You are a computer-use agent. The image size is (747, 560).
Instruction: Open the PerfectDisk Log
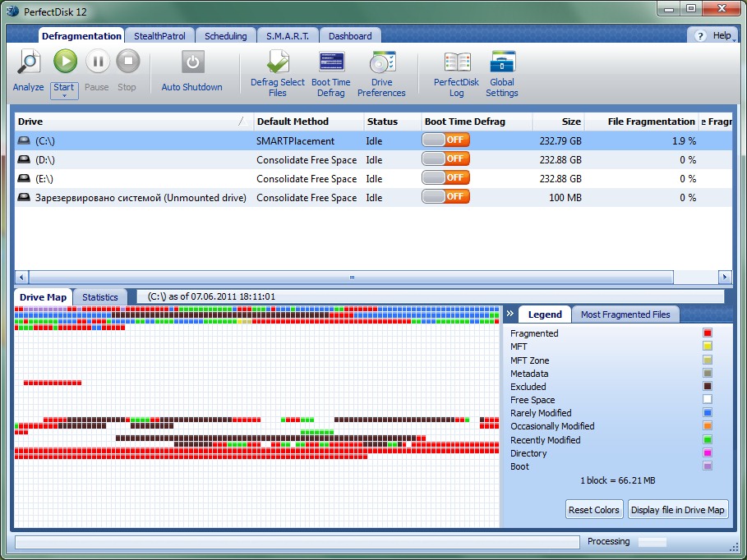click(x=457, y=62)
